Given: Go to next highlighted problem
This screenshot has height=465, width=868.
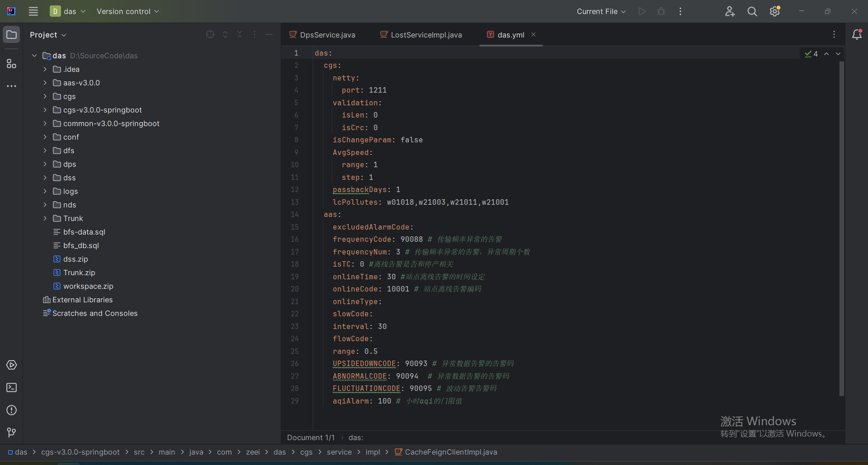Looking at the screenshot, I should point(838,54).
